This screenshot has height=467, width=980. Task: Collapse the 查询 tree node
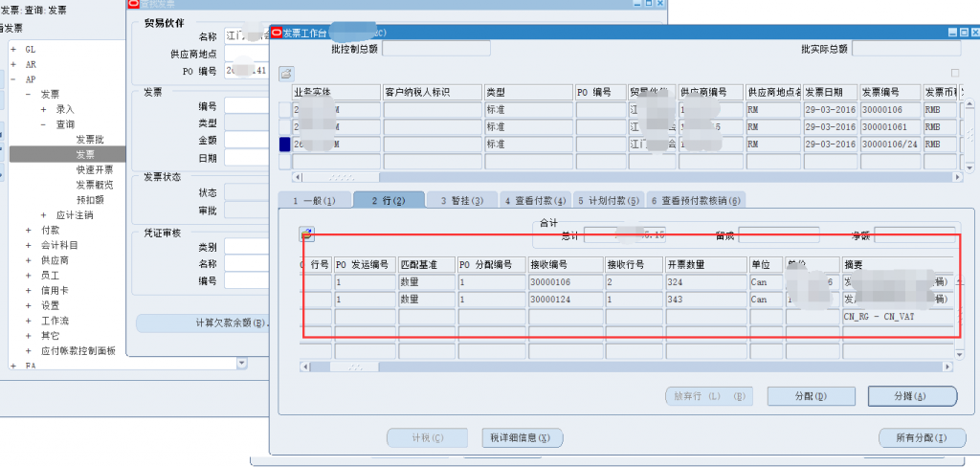[x=44, y=124]
